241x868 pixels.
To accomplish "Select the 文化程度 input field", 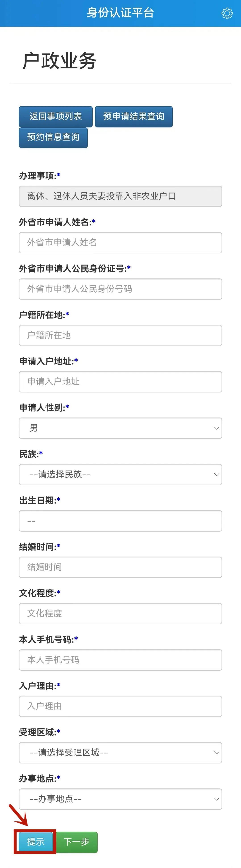I will (x=120, y=614).
